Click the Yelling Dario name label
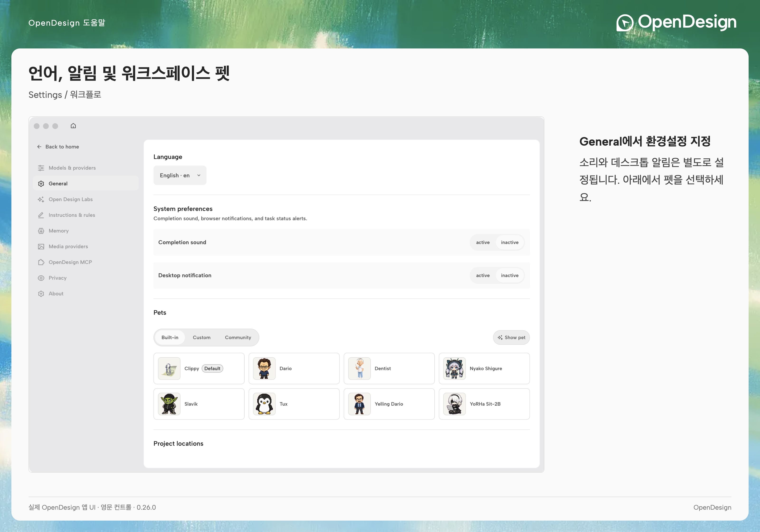 pyautogui.click(x=389, y=404)
